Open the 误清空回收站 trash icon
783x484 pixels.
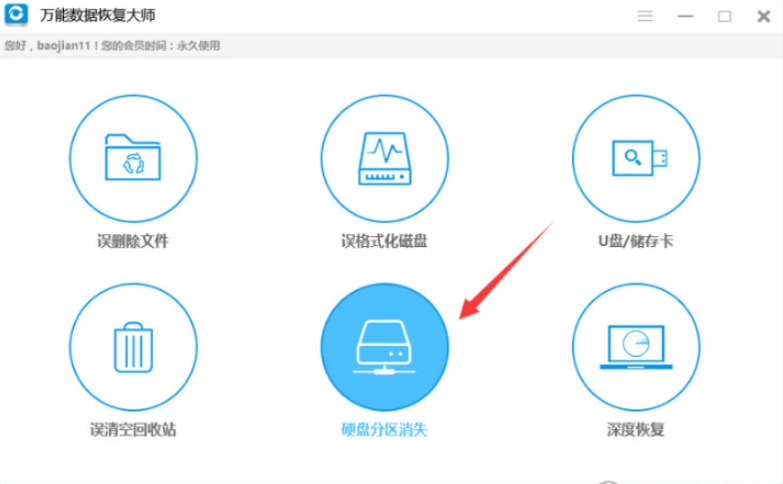(133, 347)
